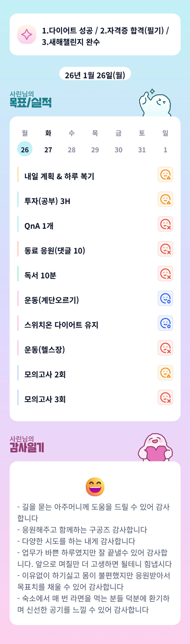Toggle orange status icon for 모의고사 2회
Screen dimensions: 190x644
[165, 373]
